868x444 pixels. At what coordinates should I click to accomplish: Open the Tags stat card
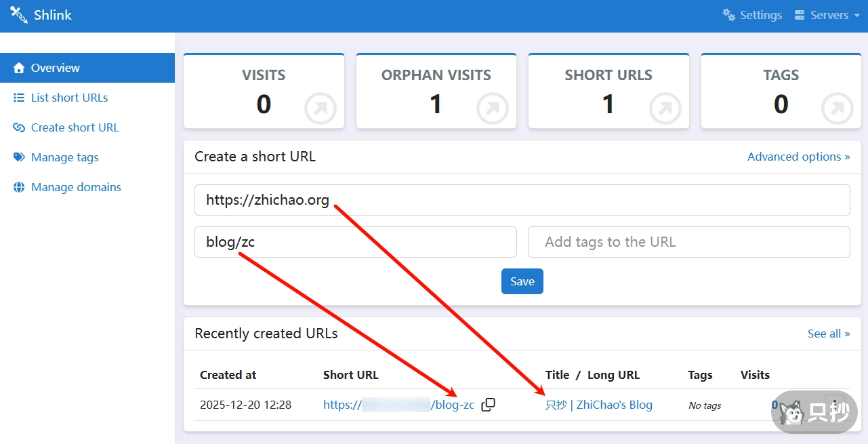click(781, 92)
